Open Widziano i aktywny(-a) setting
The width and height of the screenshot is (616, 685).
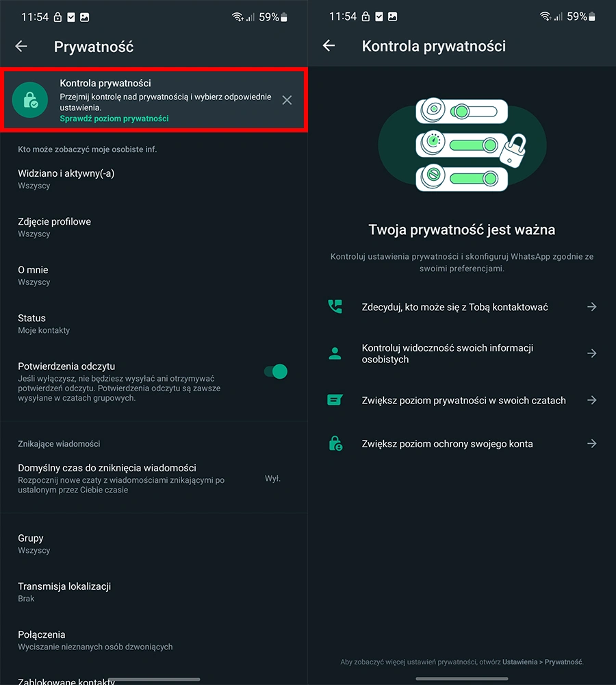[x=154, y=179]
